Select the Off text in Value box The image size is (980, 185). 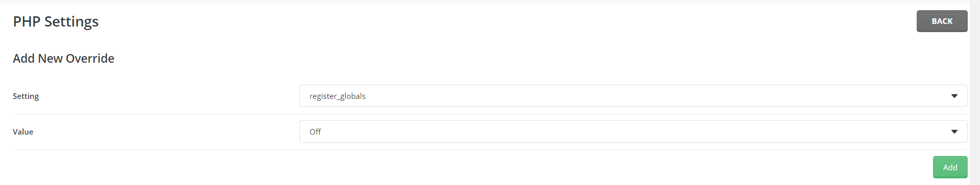click(315, 131)
